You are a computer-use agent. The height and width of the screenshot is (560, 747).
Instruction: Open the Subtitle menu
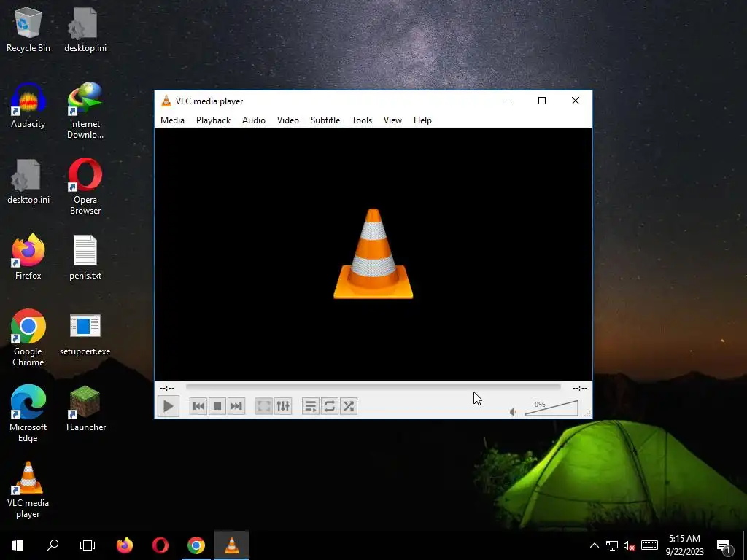click(x=325, y=120)
